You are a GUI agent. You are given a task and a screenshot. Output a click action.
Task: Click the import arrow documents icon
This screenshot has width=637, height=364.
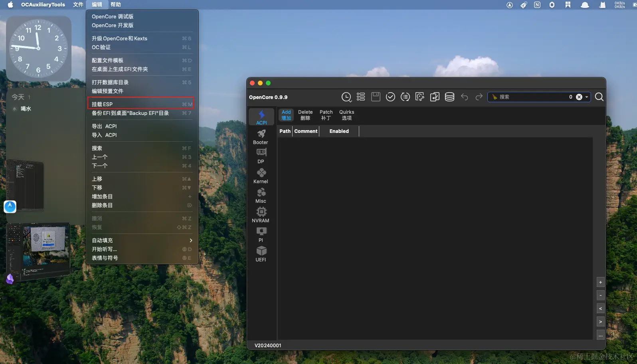(x=435, y=97)
